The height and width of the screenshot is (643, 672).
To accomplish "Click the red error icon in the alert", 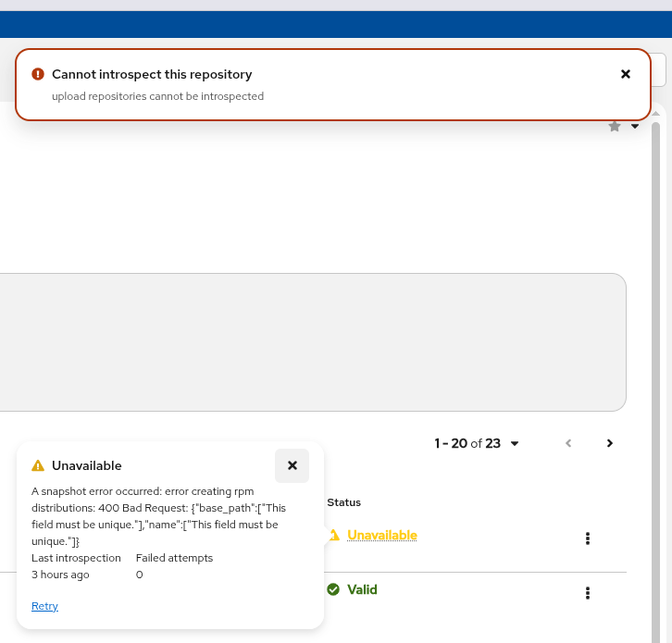I will coord(38,74).
